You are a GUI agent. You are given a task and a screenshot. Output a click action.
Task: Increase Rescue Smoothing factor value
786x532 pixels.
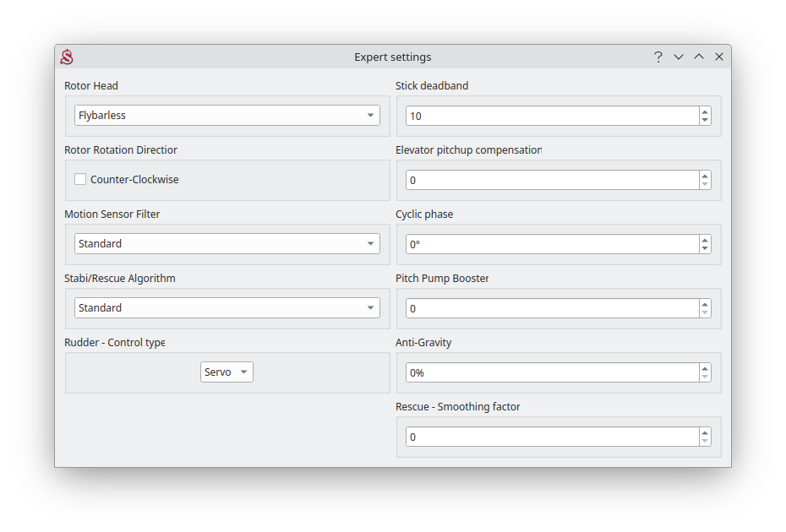[705, 432]
